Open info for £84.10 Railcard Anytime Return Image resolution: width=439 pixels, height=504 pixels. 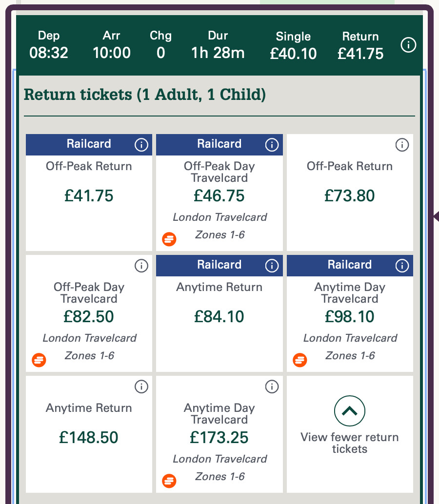(x=272, y=265)
